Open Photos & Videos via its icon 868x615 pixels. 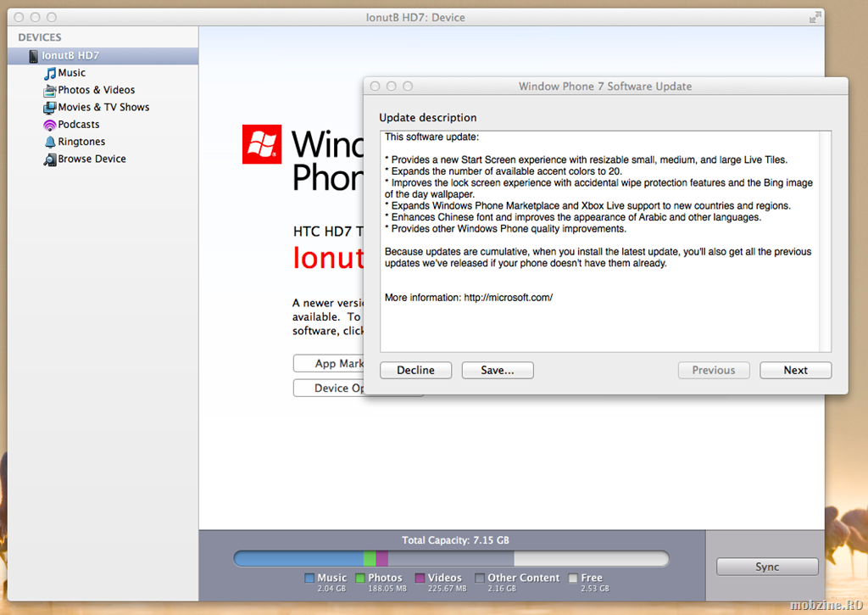point(50,90)
